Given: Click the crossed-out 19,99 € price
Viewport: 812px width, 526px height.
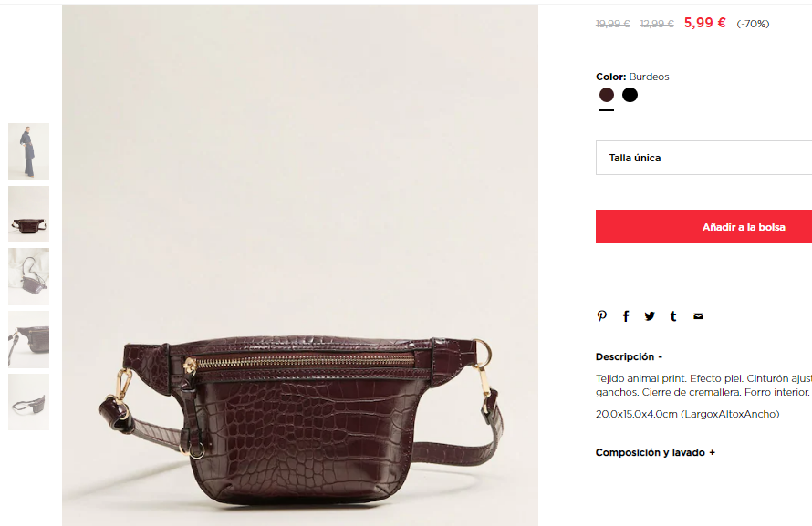Looking at the screenshot, I should pyautogui.click(x=612, y=24).
